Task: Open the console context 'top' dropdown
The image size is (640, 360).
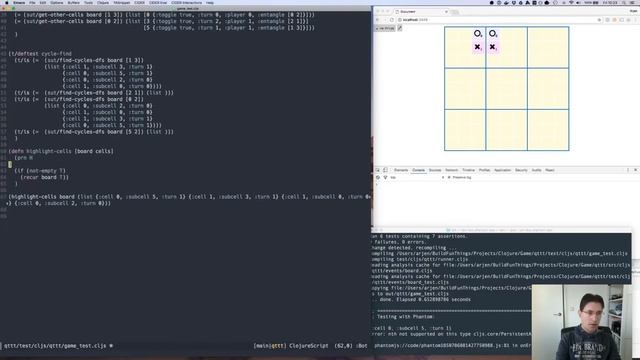Action: pos(416,178)
